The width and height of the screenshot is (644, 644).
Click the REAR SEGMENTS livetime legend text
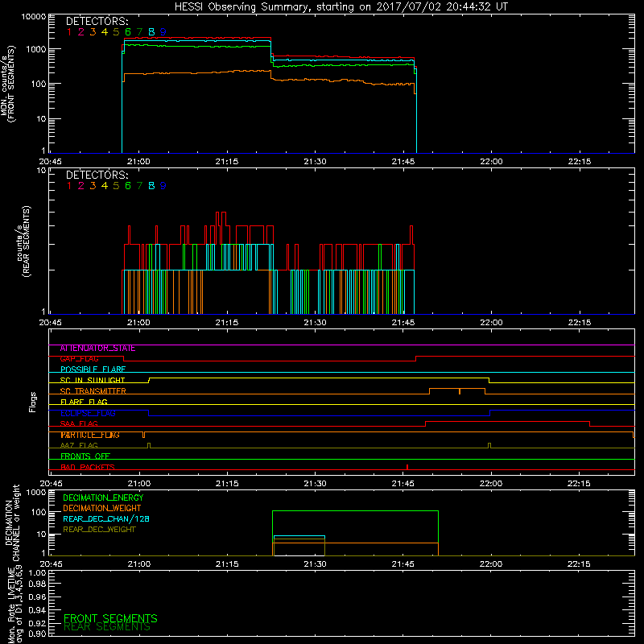pyautogui.click(x=107, y=627)
